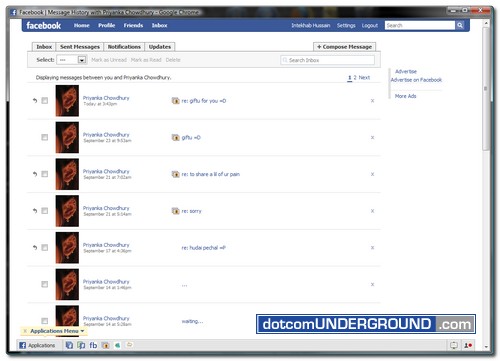The width and height of the screenshot is (500, 361).
Task: Go to page 2 of messages
Action: (355, 78)
